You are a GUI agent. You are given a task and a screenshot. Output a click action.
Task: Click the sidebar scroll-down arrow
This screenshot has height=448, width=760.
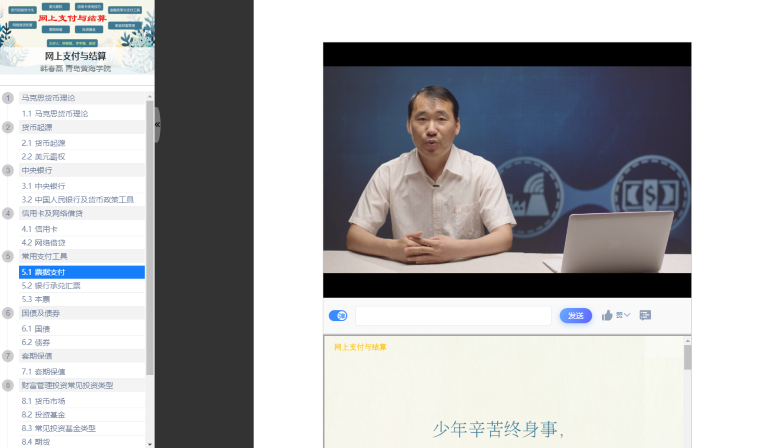coord(150,443)
